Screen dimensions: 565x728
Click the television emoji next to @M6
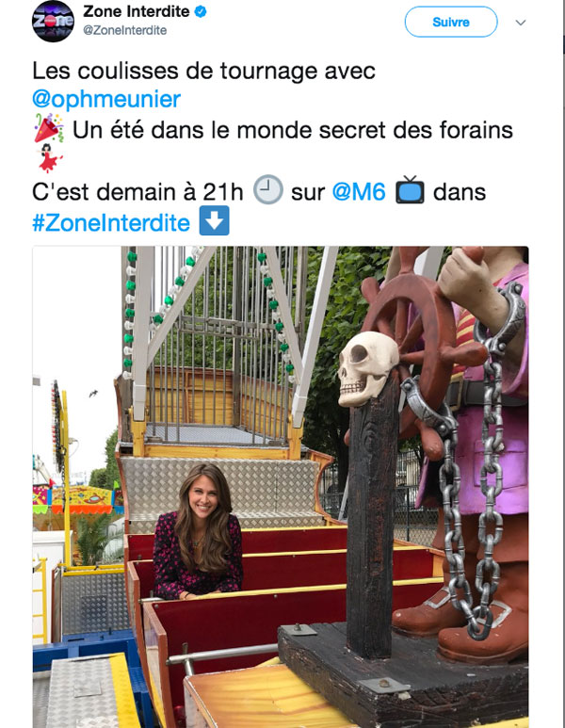point(410,190)
